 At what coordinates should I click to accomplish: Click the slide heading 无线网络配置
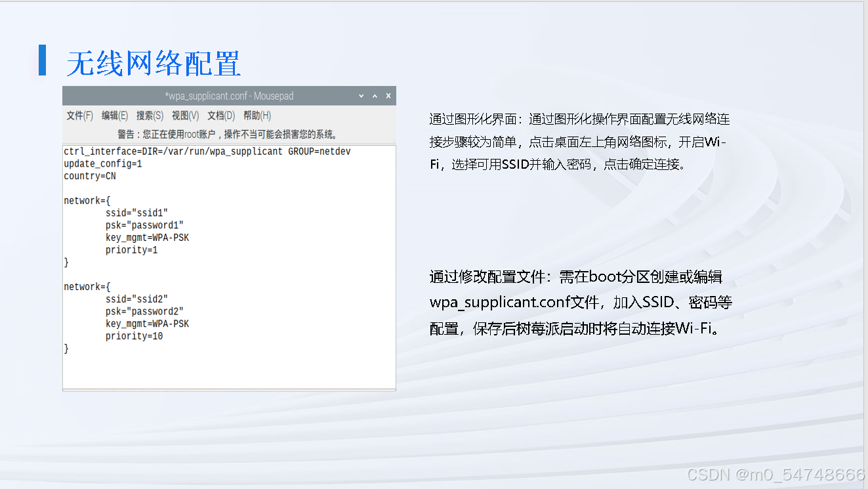[154, 63]
